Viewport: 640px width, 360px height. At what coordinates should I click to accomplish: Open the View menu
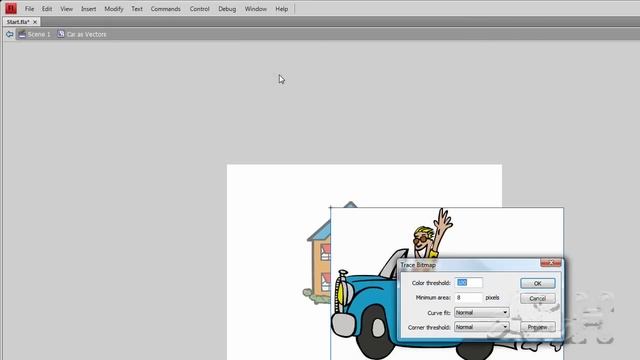click(67, 9)
